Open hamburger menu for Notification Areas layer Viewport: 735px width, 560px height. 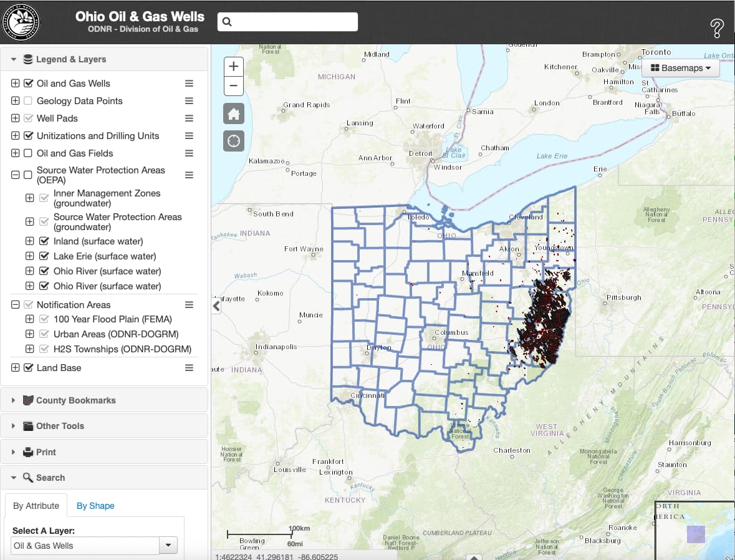point(189,305)
